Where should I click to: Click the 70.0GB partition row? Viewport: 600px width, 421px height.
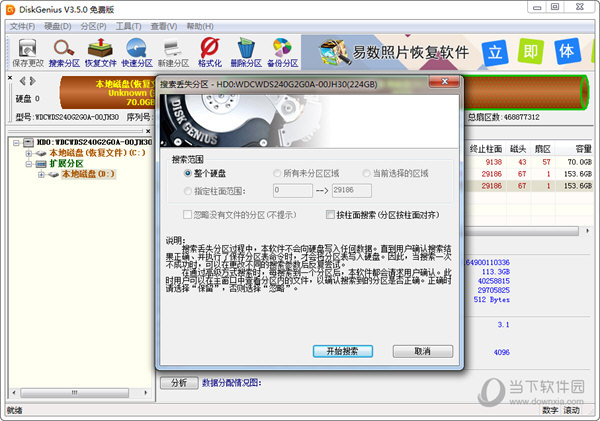point(529,162)
